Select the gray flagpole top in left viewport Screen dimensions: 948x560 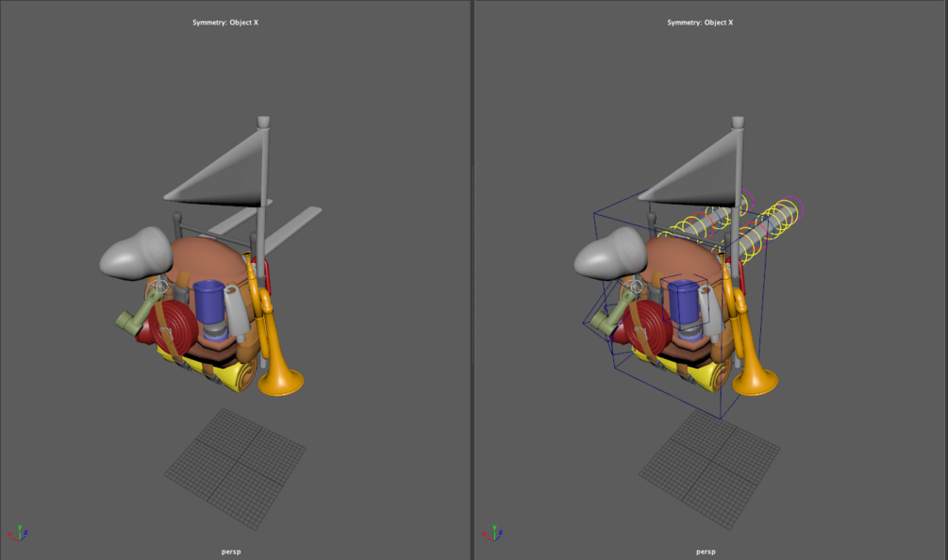263,122
